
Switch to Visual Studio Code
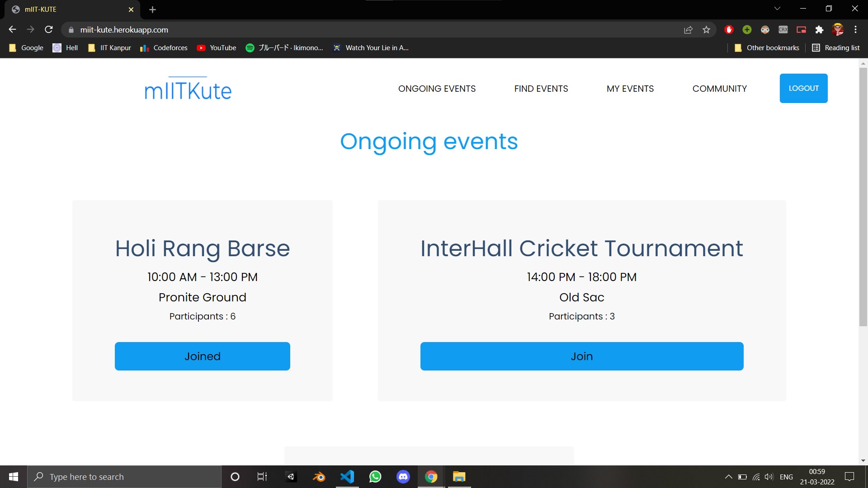347,477
